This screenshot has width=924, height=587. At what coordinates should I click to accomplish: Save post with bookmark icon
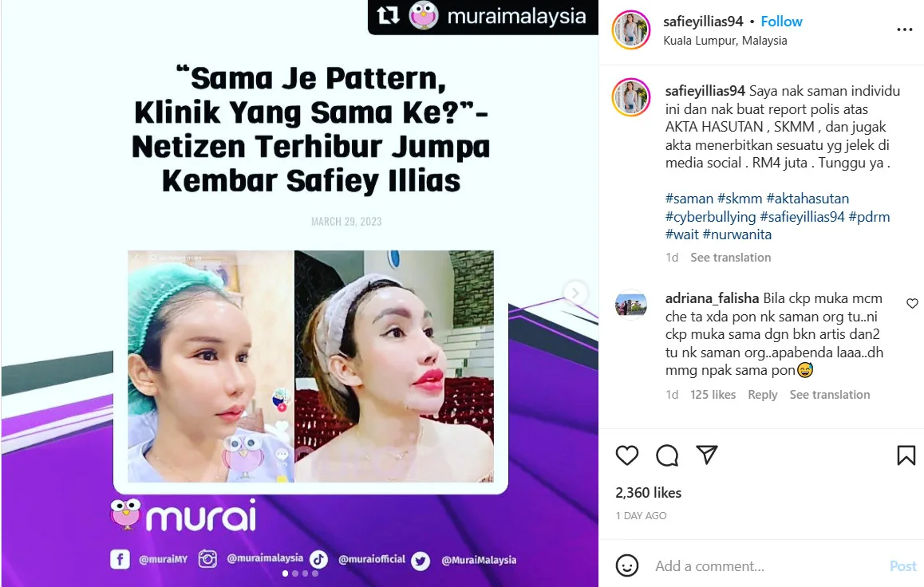[x=906, y=455]
